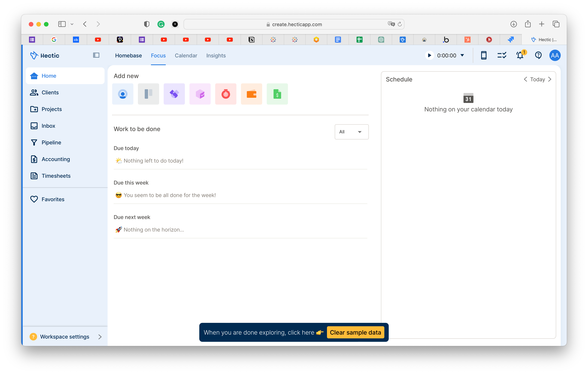The height and width of the screenshot is (374, 588).
Task: Create a new project from the Add new row
Action: point(148,94)
